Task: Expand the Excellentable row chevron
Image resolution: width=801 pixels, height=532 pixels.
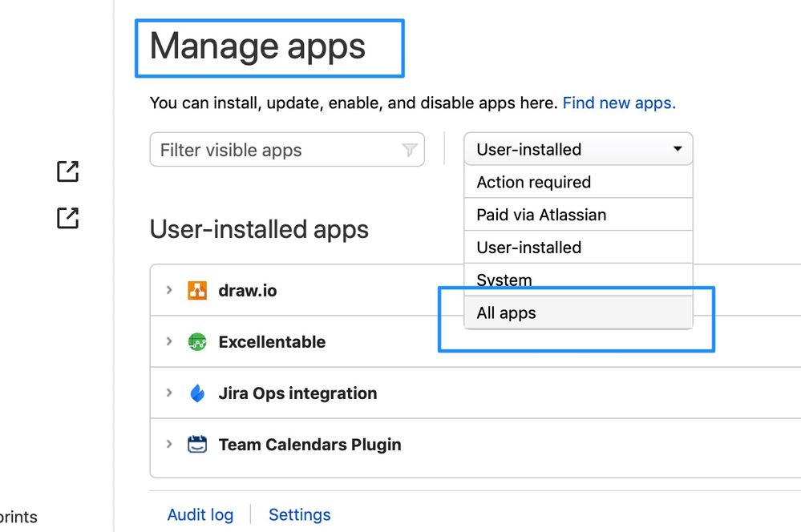Action: [169, 341]
